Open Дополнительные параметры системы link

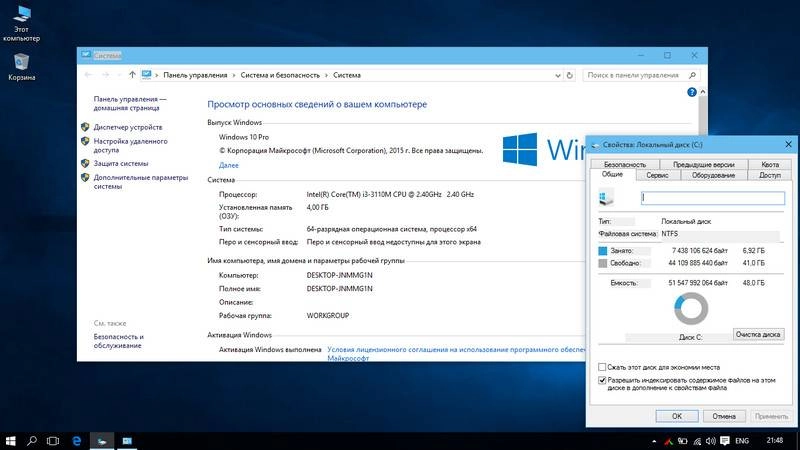point(141,182)
